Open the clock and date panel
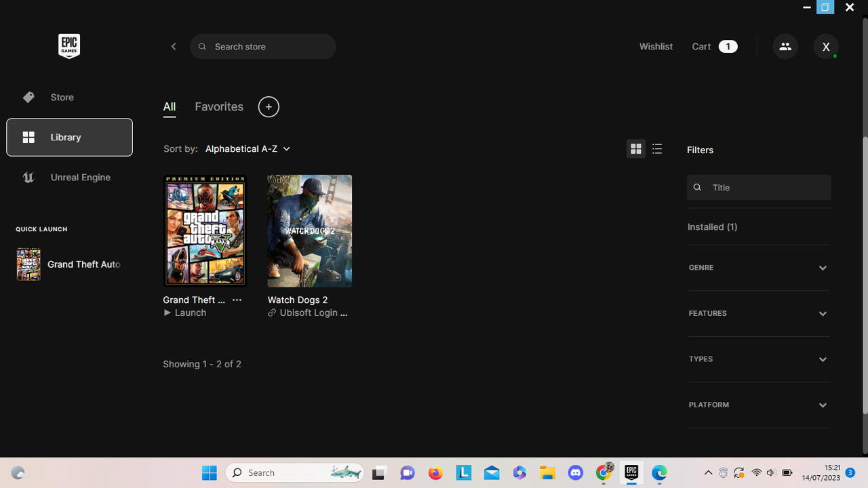Image resolution: width=868 pixels, height=488 pixels. (x=821, y=472)
